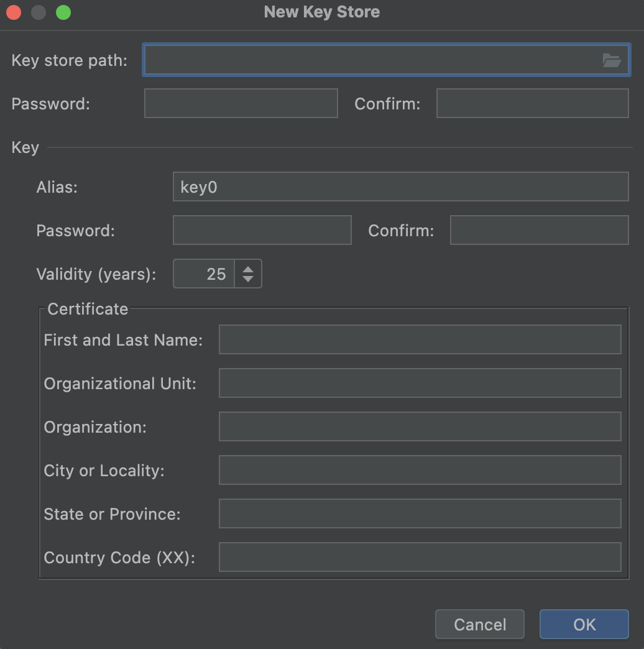Increase validity years with the up arrow
This screenshot has width=644, height=649.
[248, 269]
